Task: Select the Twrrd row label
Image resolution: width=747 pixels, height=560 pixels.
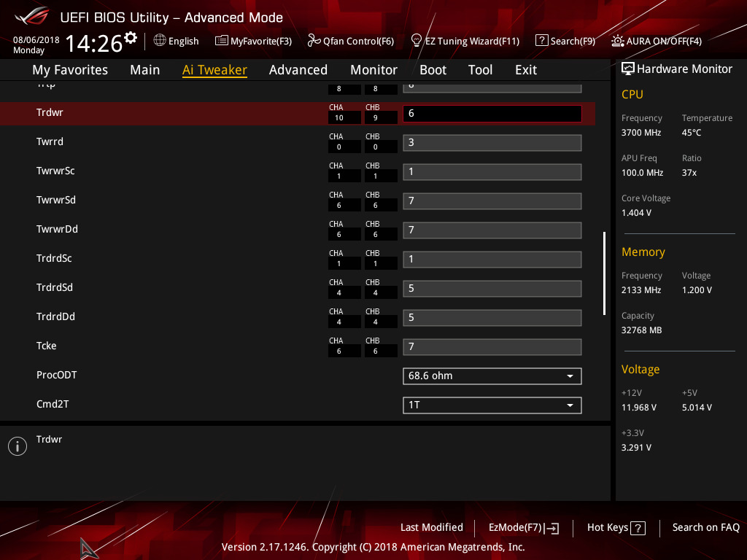Action: pos(50,141)
